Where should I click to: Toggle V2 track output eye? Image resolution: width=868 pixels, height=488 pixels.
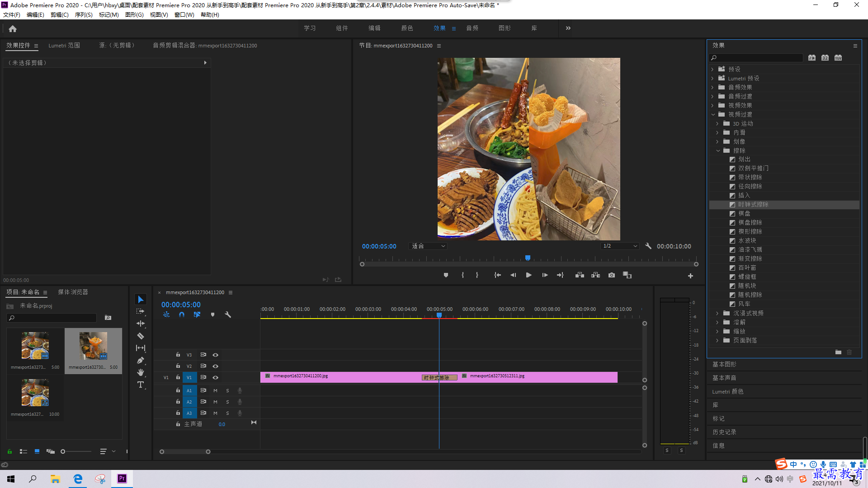click(x=216, y=366)
